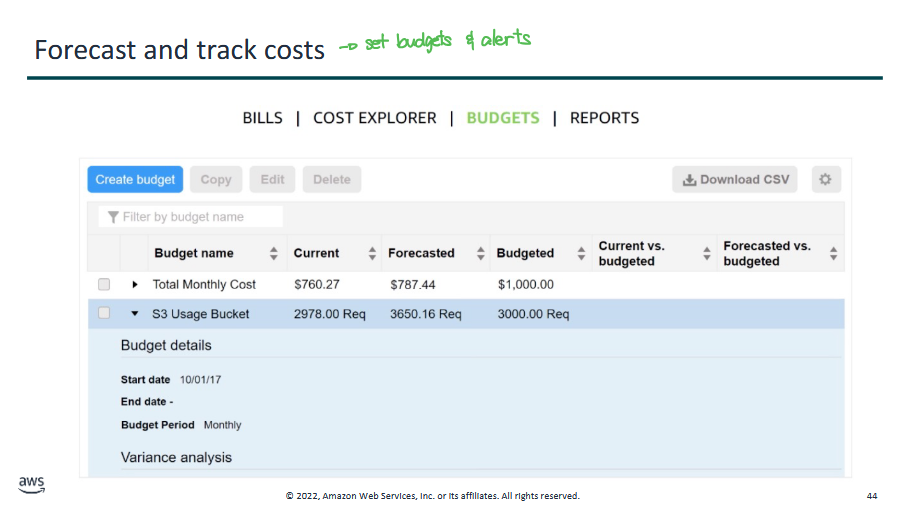Click the AWS logo
The width and height of the screenshot is (902, 507).
point(31,485)
